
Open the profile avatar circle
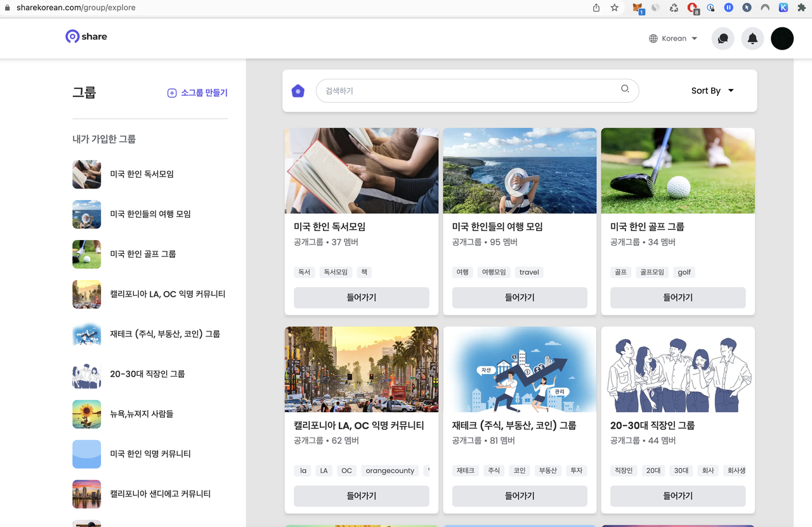(x=782, y=39)
